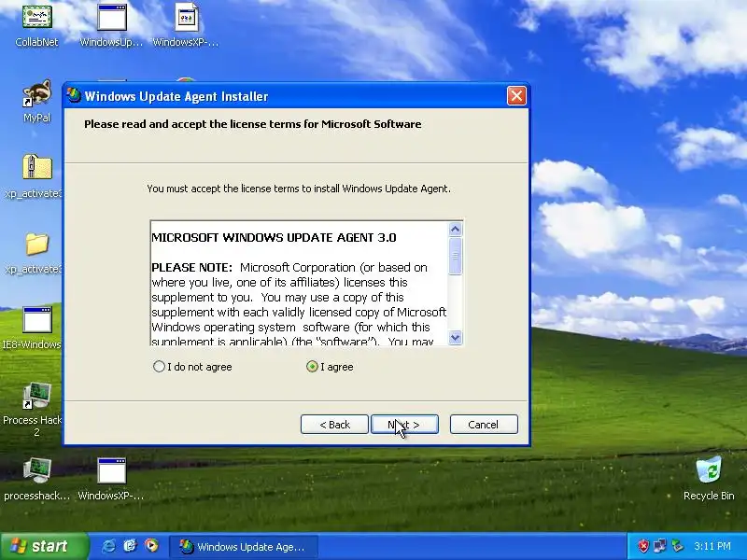The height and width of the screenshot is (560, 747).
Task: Click the Windows Update Agent taskbar button
Action: (x=243, y=547)
